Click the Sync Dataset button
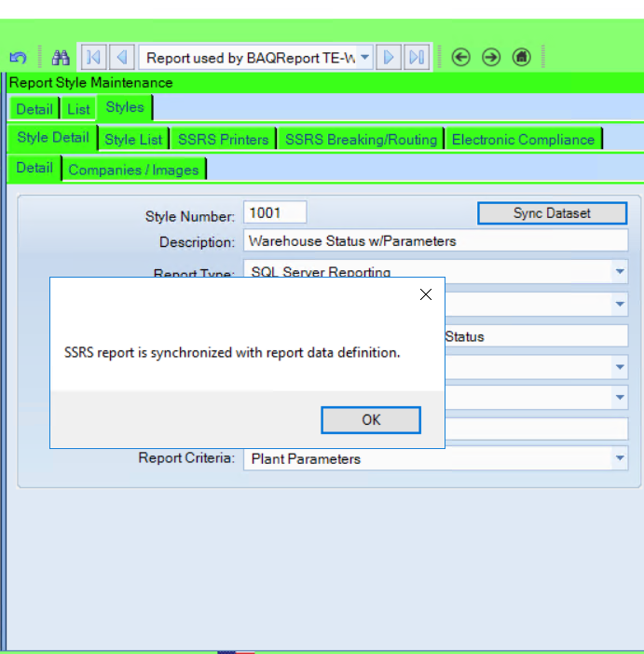 pyautogui.click(x=552, y=213)
